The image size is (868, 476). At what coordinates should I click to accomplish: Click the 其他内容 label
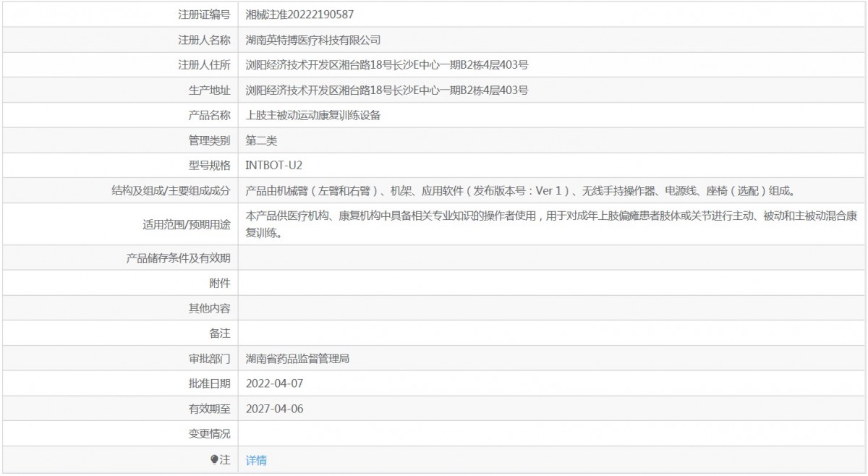coord(209,308)
